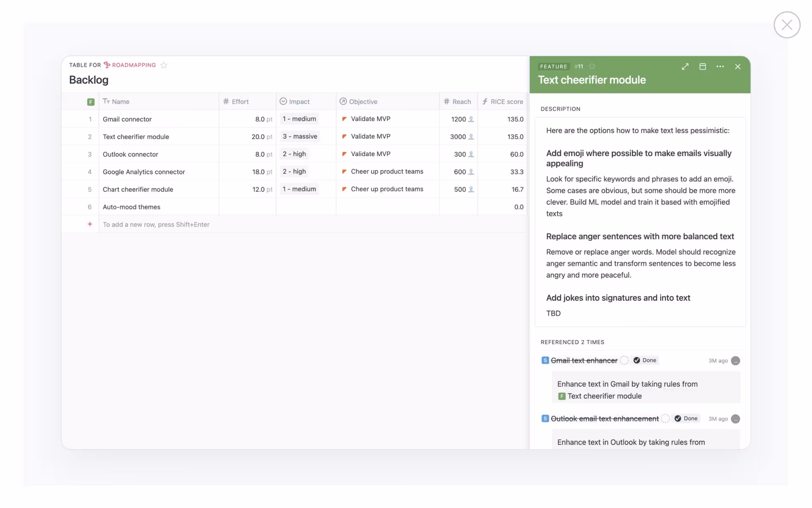Expand Text cheerifier panel to full screen
The image size is (812, 508).
point(685,66)
